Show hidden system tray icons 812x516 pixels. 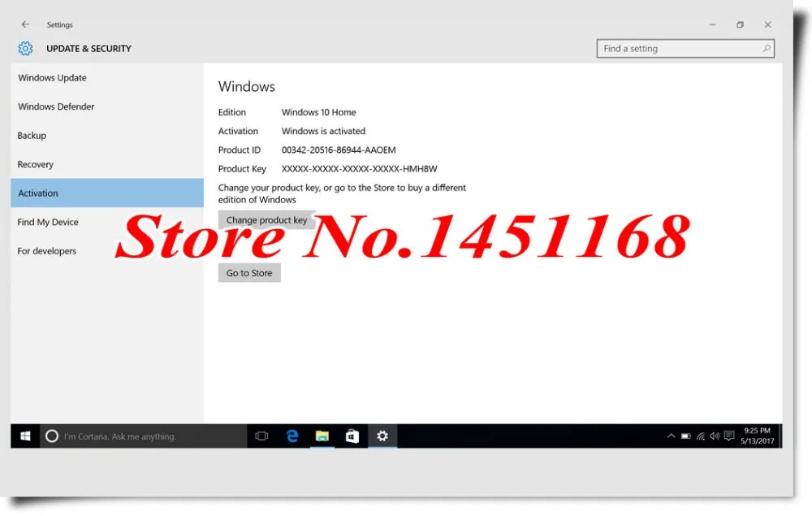[x=672, y=436]
